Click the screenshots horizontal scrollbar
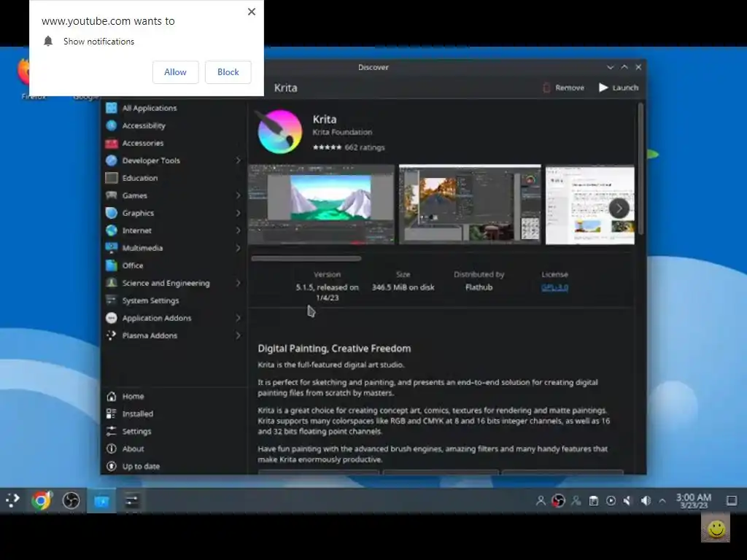Viewport: 747px width, 560px height. 306,259
